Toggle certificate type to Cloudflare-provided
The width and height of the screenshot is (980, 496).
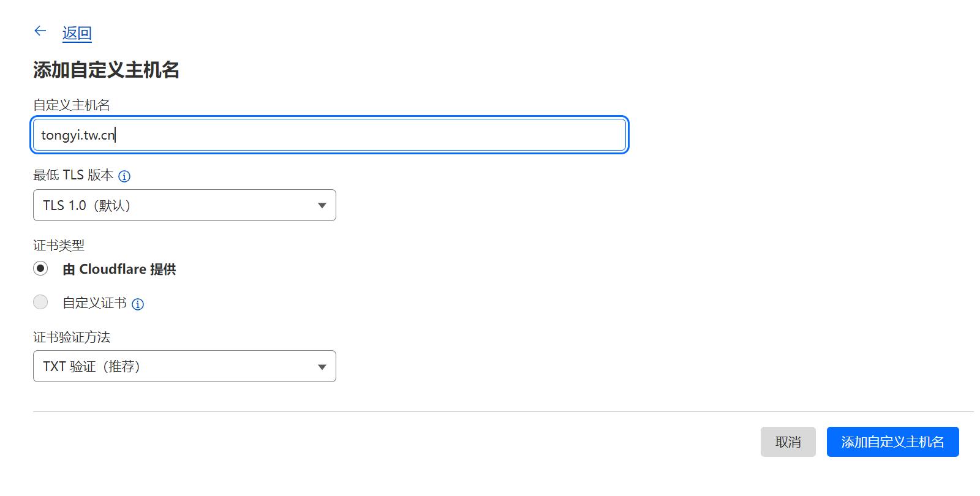[x=40, y=268]
